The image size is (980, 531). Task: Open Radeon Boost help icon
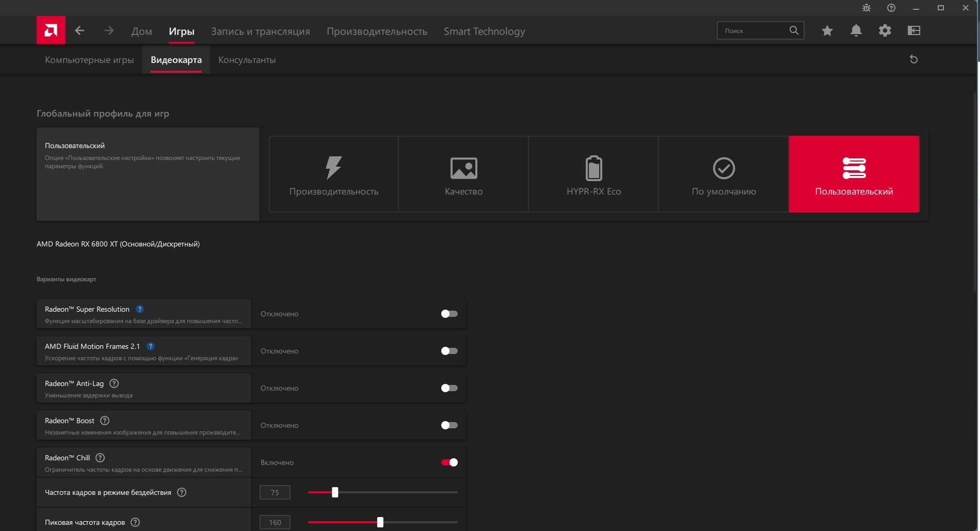[105, 421]
